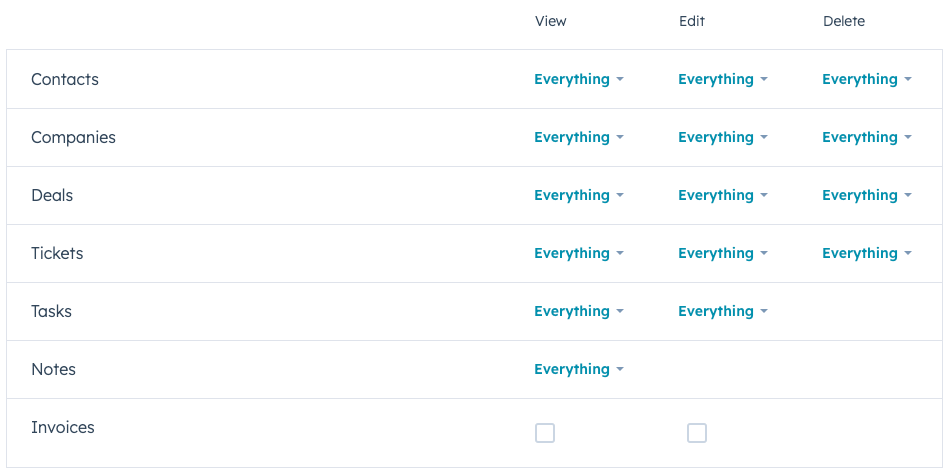Select the Tickets View Everything dropdown
Screen dimensions: 951x475
point(579,253)
